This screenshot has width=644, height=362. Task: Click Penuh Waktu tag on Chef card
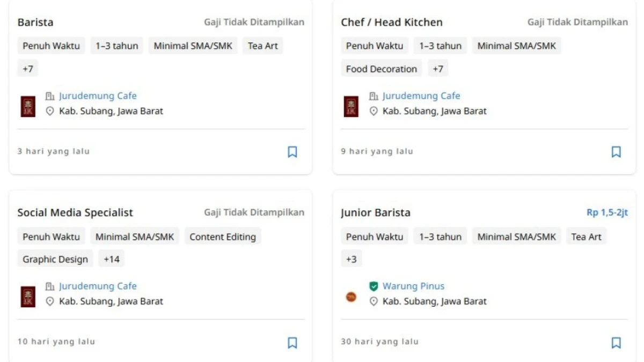(375, 46)
